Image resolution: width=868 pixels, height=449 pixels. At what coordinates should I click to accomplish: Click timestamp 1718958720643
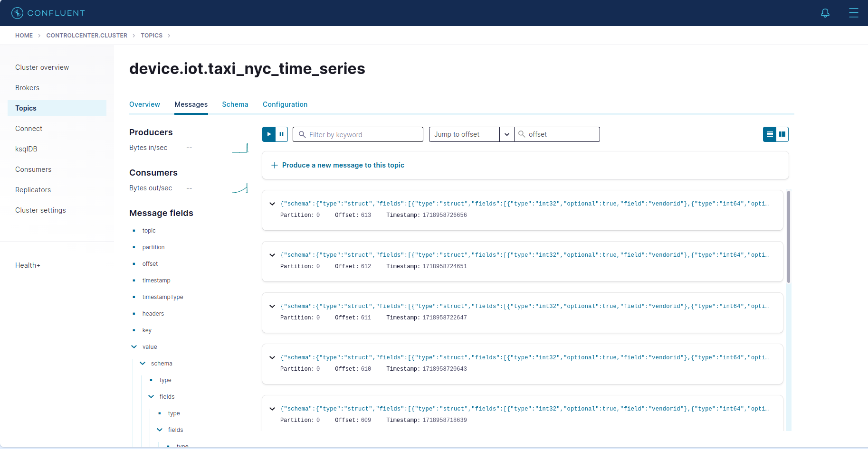[x=445, y=369]
